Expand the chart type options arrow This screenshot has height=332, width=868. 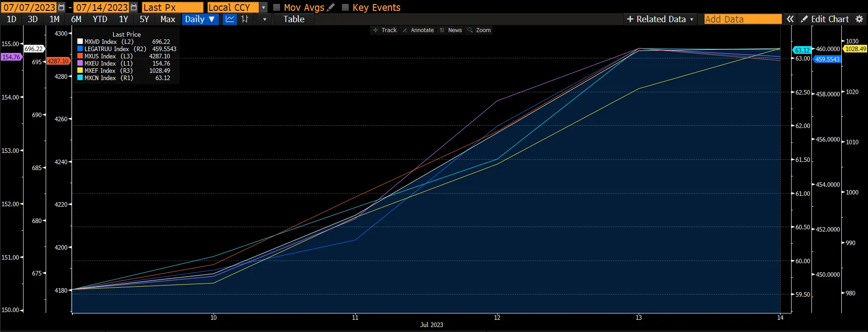coord(265,19)
